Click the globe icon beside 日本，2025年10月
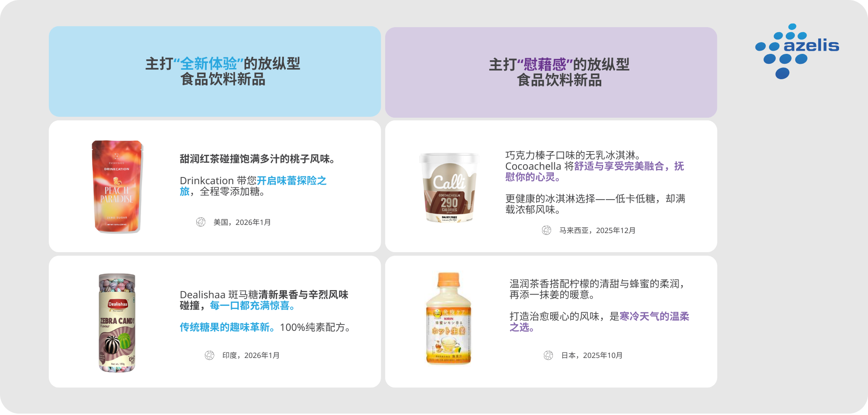 click(x=548, y=355)
